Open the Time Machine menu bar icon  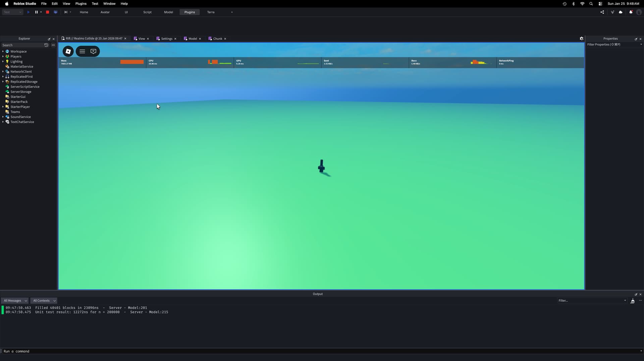click(x=565, y=4)
